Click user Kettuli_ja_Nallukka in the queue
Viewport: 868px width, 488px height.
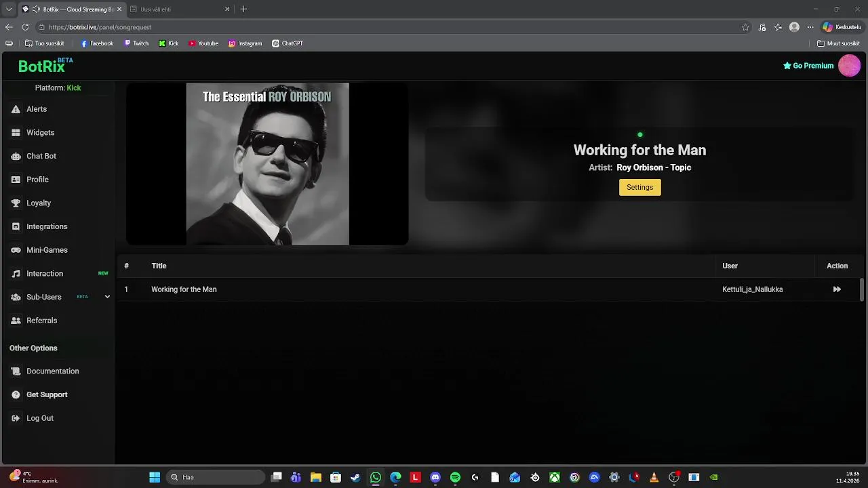click(752, 289)
